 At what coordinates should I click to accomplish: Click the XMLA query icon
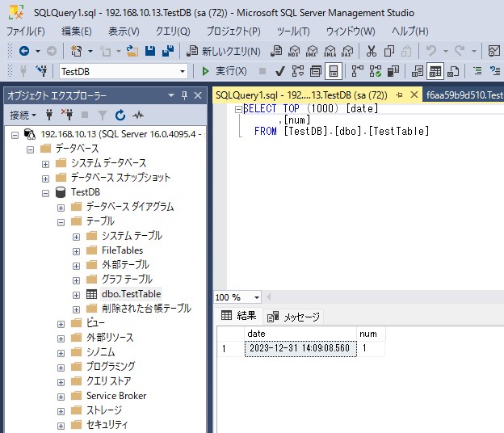tap(330, 51)
